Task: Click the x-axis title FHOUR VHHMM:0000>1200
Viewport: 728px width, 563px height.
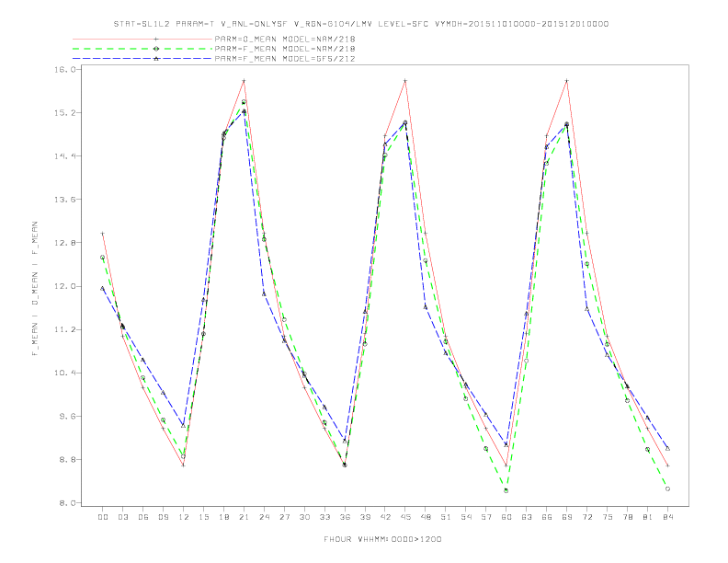Action: pos(382,539)
